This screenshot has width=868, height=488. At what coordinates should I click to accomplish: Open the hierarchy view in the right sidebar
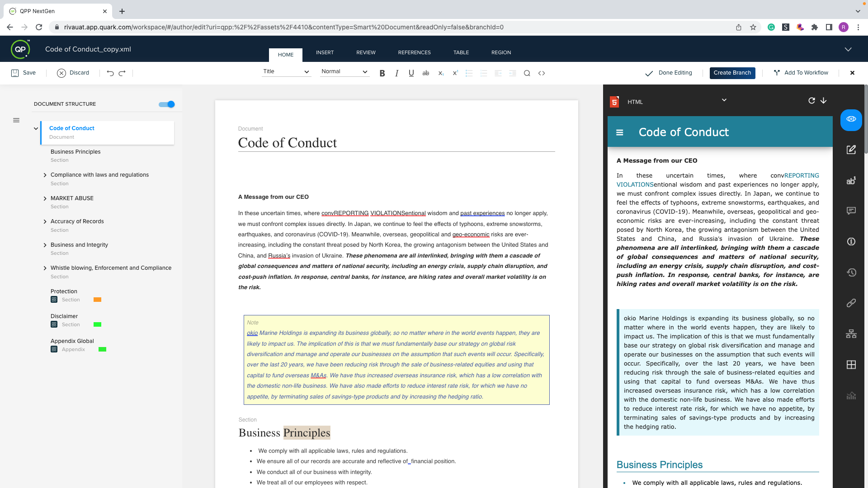pos(851,334)
